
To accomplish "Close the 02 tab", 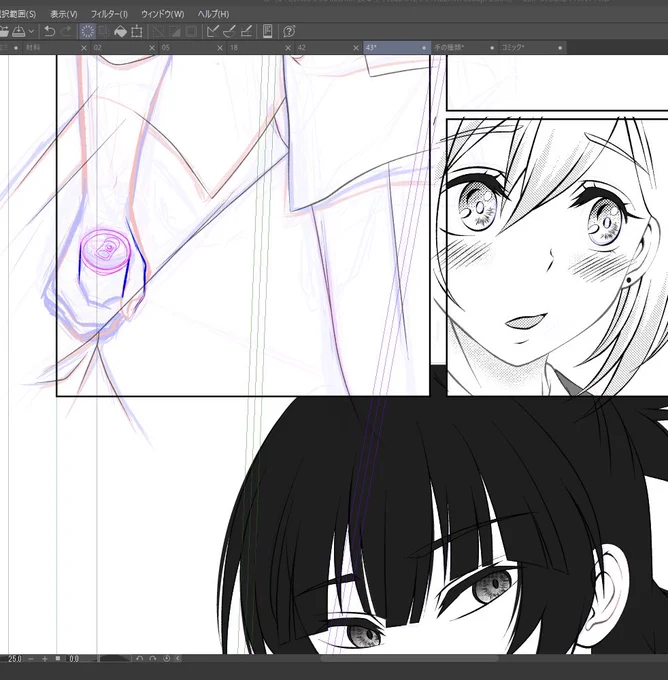I will 152,48.
